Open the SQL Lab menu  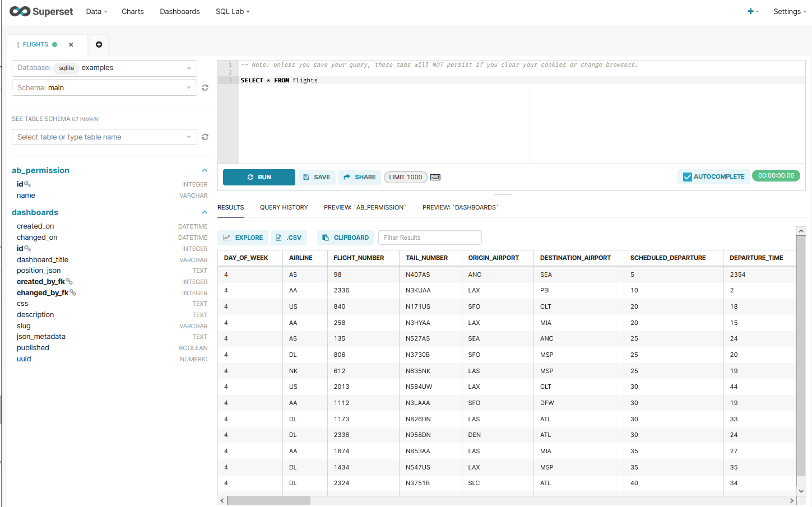tap(232, 11)
